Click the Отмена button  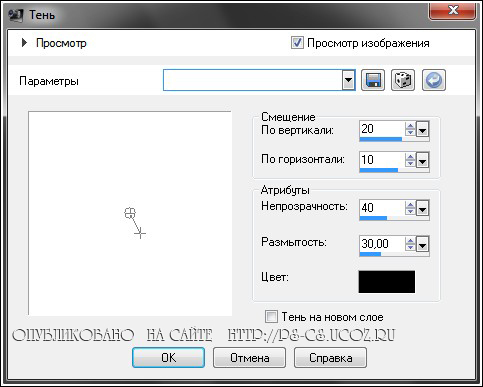tap(250, 358)
